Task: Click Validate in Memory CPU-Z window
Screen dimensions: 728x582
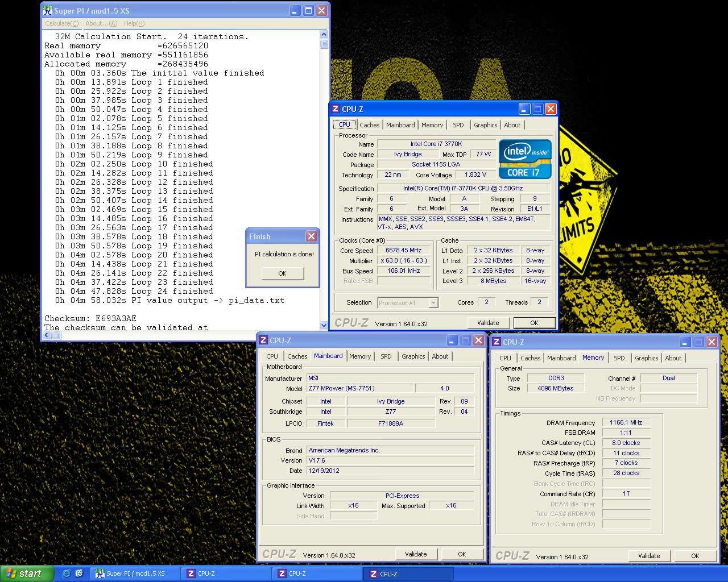Action: pos(649,556)
